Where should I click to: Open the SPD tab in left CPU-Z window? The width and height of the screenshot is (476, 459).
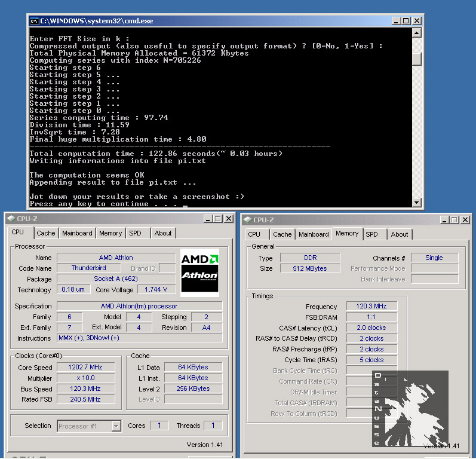[x=135, y=233]
